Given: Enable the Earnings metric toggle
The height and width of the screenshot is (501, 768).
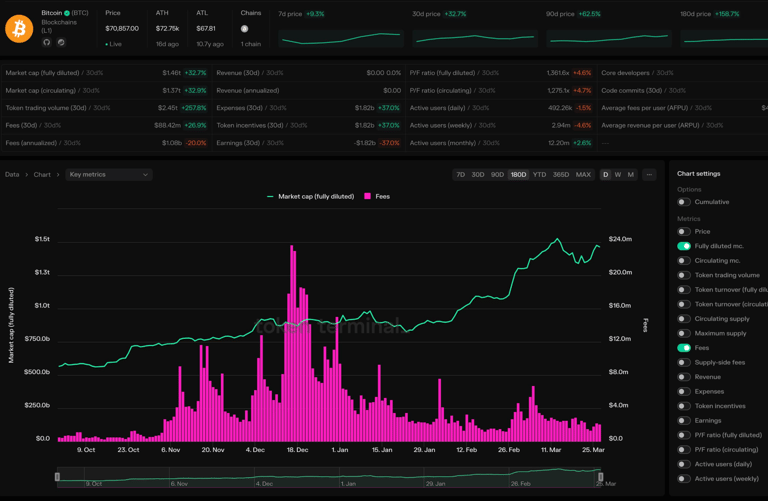Looking at the screenshot, I should pos(684,421).
